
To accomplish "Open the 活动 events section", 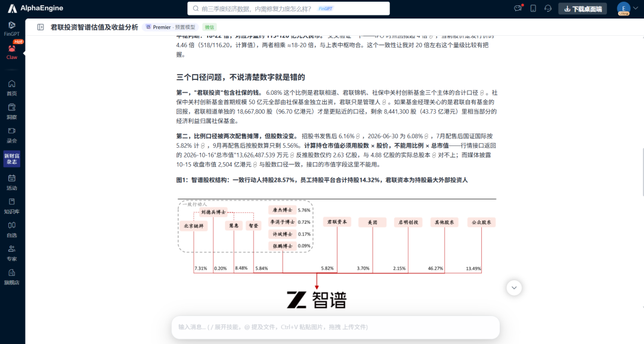I will (x=11, y=182).
